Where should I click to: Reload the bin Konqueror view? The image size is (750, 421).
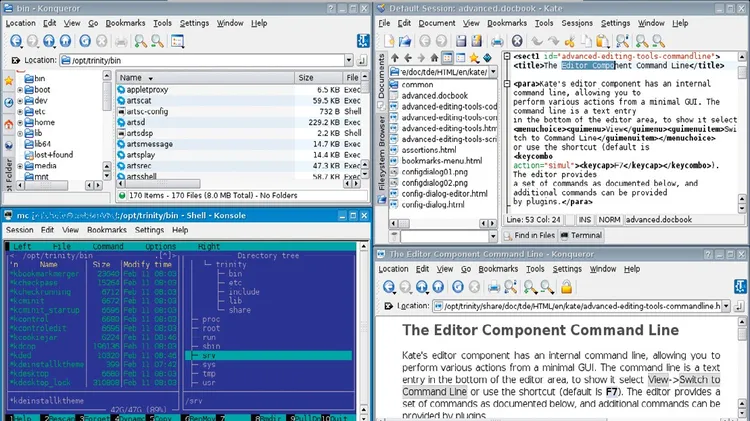(x=85, y=41)
